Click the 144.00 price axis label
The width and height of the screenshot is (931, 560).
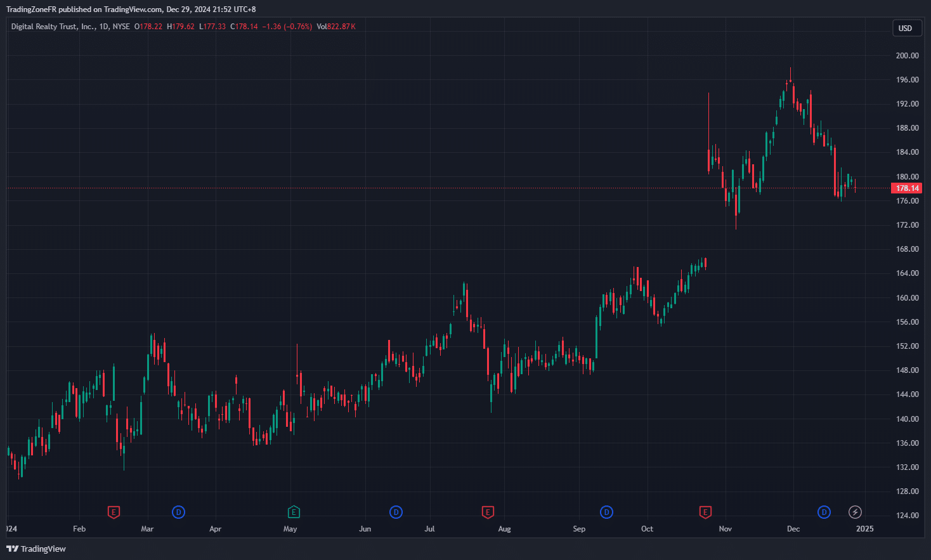coord(907,394)
